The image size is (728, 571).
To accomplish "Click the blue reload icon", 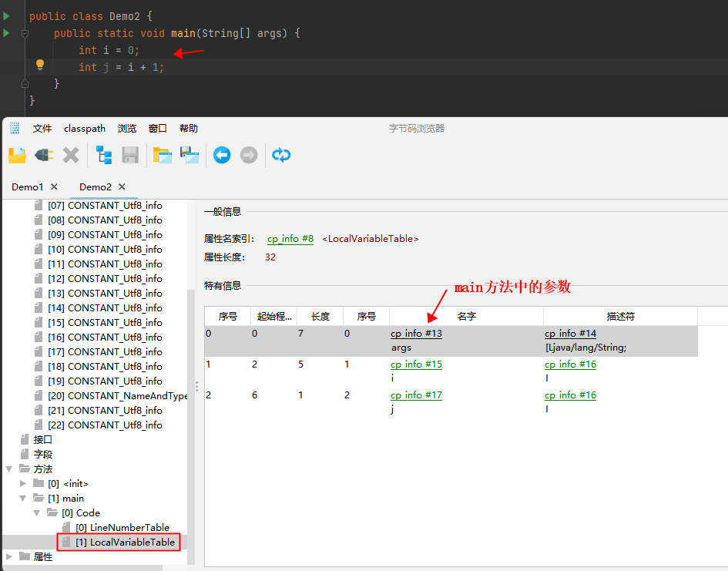I will 281,155.
